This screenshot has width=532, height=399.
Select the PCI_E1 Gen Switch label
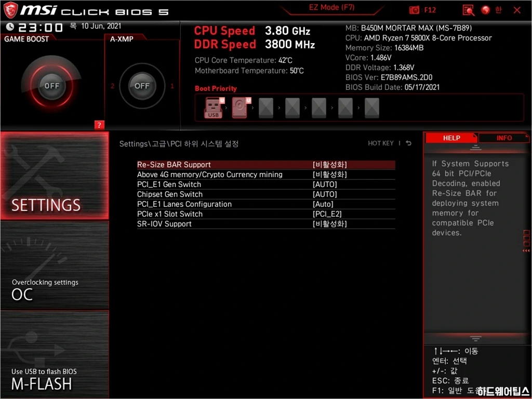pyautogui.click(x=169, y=184)
